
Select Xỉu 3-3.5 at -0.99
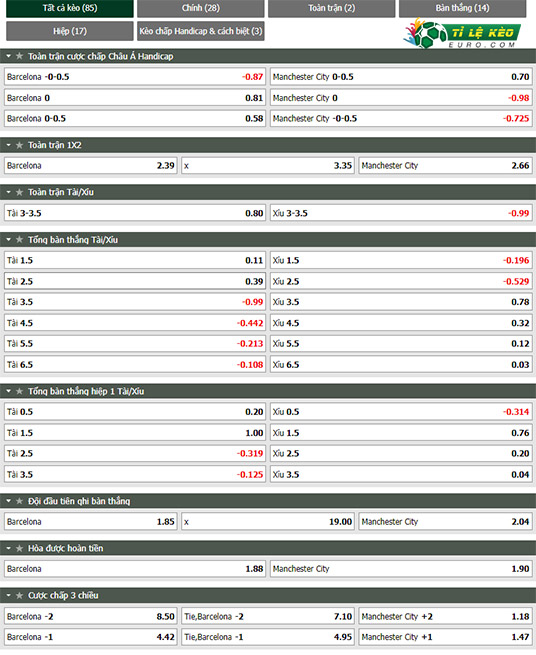click(401, 213)
